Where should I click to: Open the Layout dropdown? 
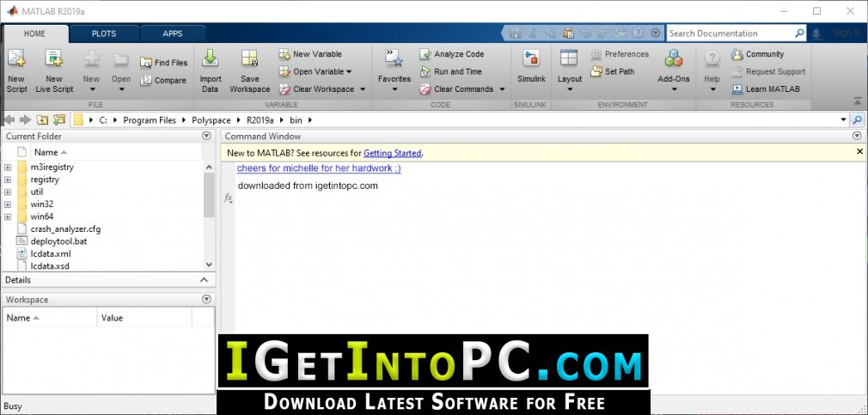569,89
